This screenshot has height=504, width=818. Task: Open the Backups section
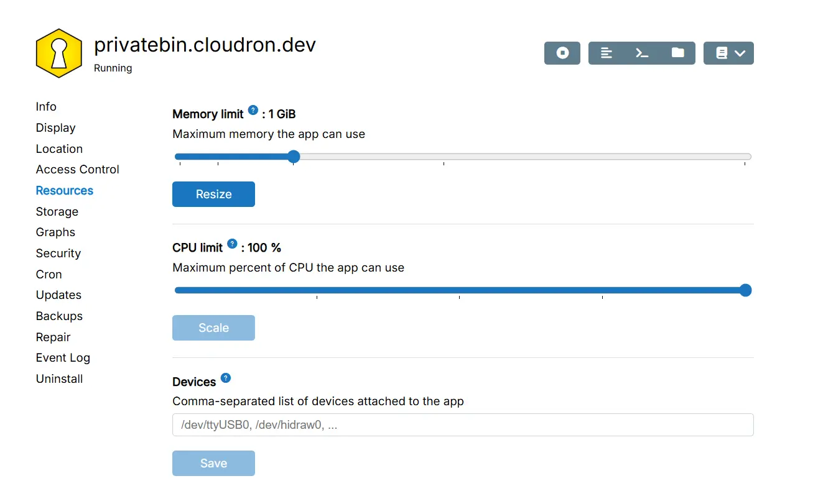point(59,316)
